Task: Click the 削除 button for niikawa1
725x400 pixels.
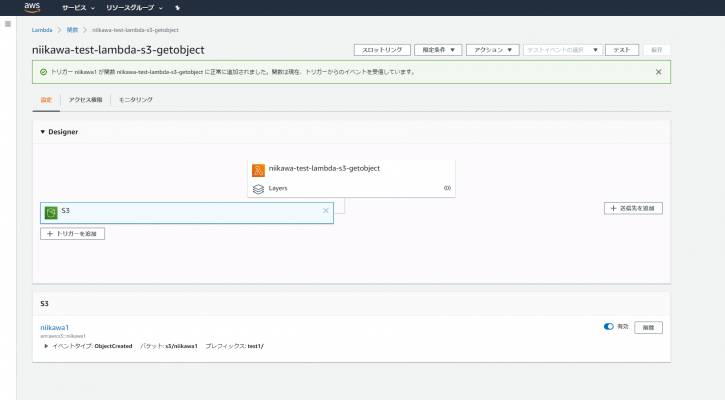Action: click(x=648, y=327)
